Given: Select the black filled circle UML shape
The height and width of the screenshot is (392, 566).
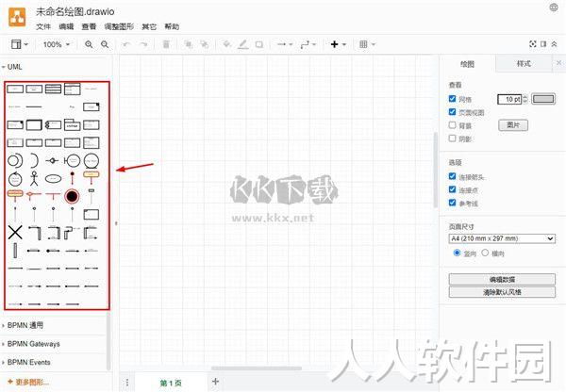Looking at the screenshot, I should [x=72, y=196].
